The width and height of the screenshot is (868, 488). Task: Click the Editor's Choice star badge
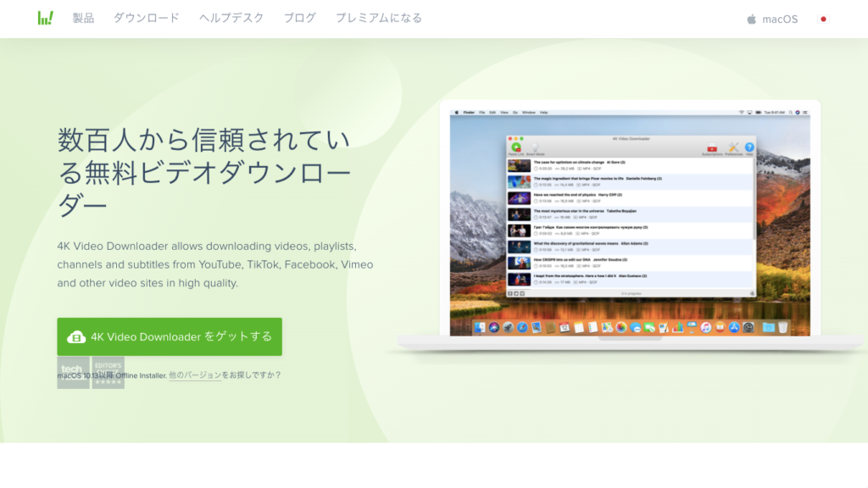click(x=108, y=373)
